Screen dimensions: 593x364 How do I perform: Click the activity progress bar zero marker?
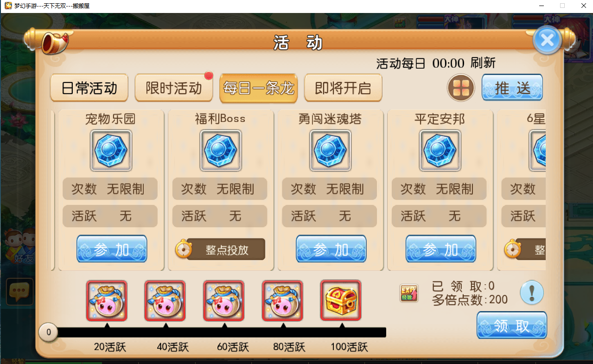[48, 332]
